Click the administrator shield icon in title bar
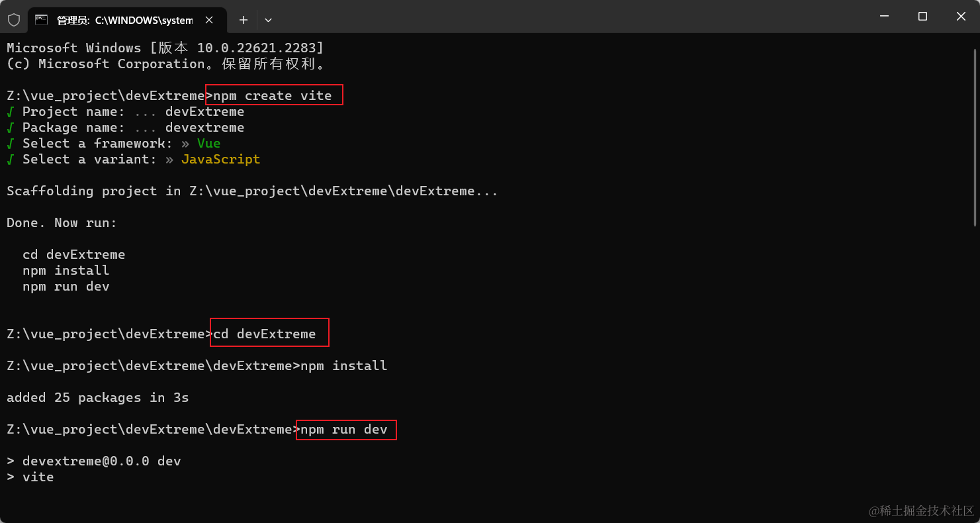The image size is (980, 523). pos(14,20)
